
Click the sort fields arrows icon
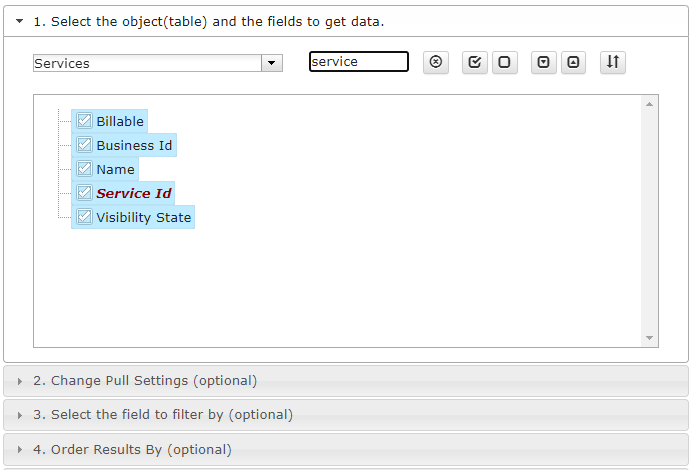click(613, 62)
